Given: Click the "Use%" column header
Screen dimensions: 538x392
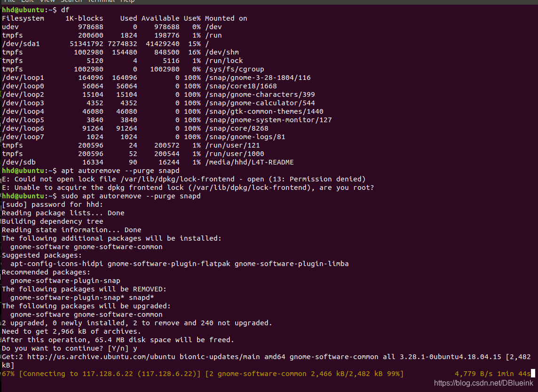Looking at the screenshot, I should (192, 18).
